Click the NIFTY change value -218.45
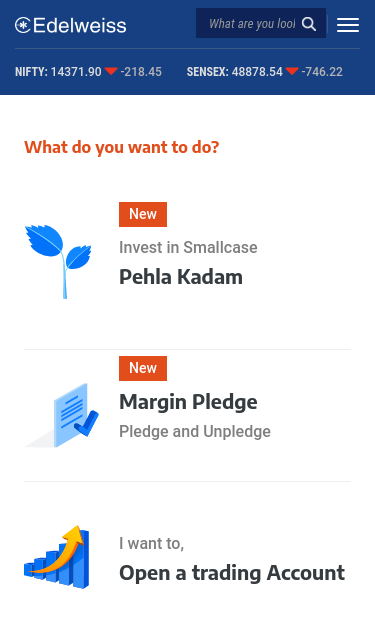The image size is (375, 627). [141, 72]
